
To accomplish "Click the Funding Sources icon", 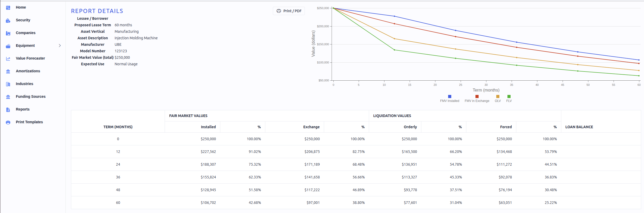I will [8, 97].
